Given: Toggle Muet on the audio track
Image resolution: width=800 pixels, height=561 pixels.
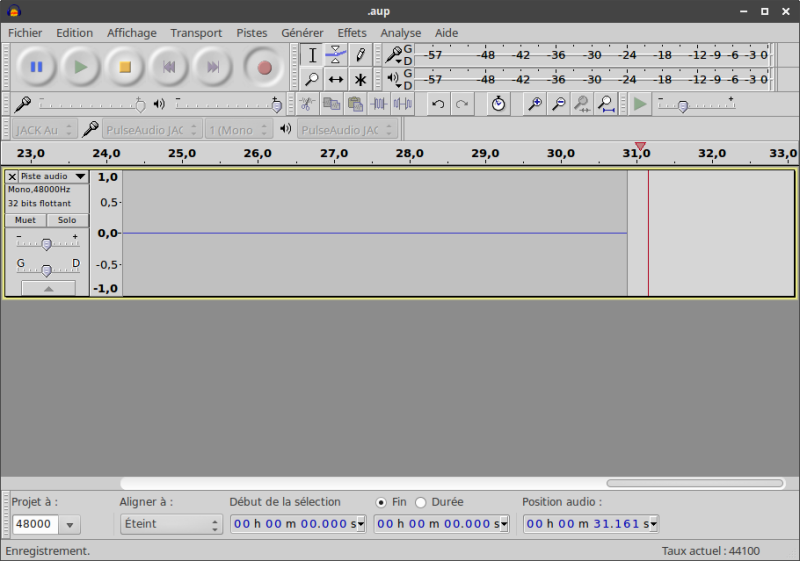Looking at the screenshot, I should [x=25, y=220].
